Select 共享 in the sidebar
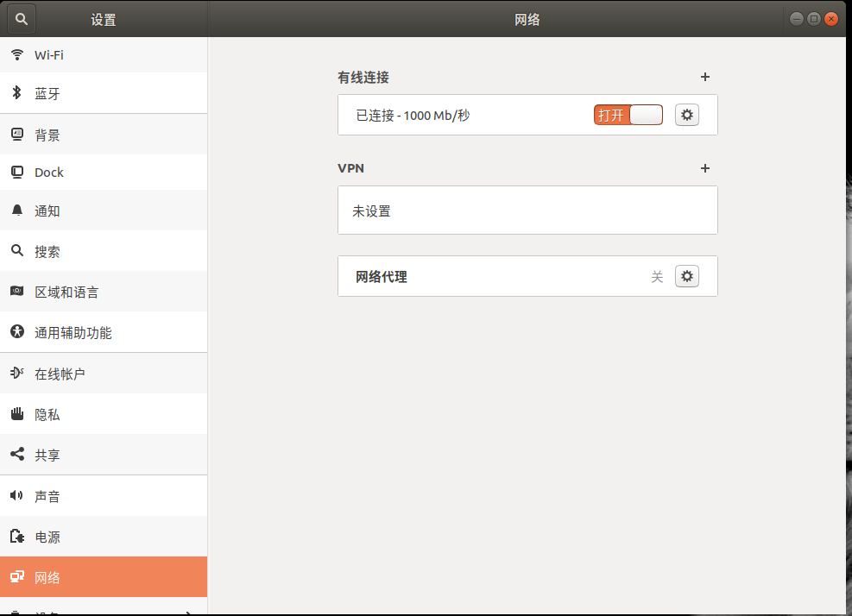 pos(104,454)
